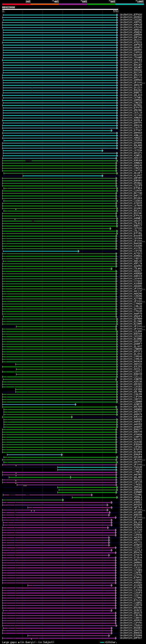Image resolution: width=146 pixels, height=644 pixels.
Task: Click the cyan ~100% identity legend segment
Action: click(x=130, y=4)
